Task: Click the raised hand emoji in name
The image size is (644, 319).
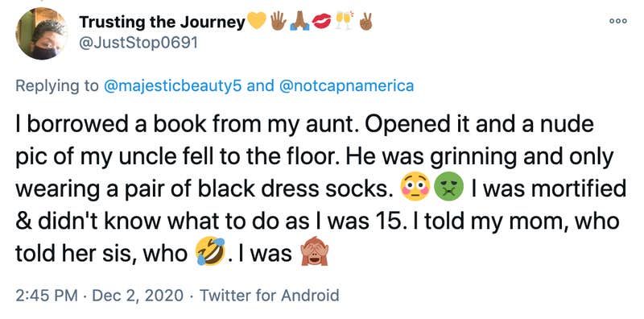Action: [x=279, y=21]
